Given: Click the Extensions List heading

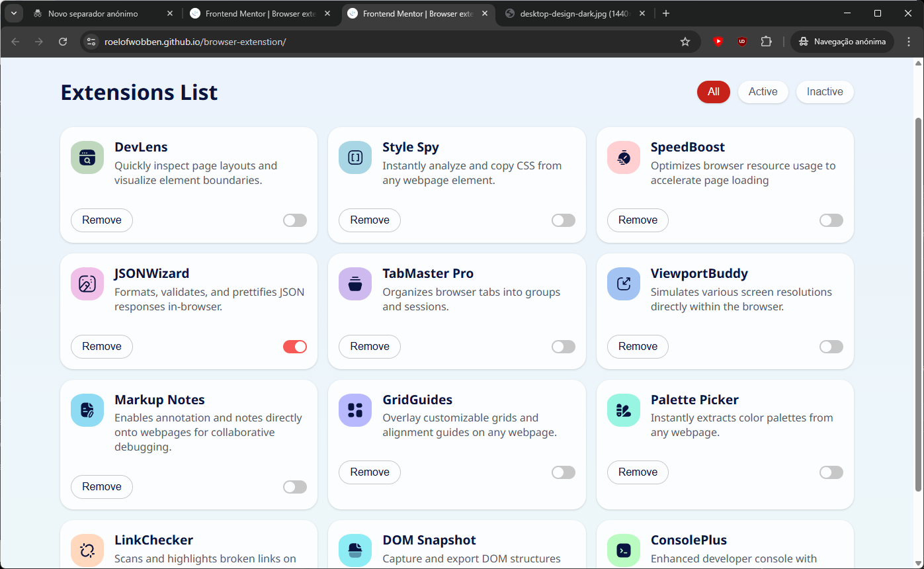Looking at the screenshot, I should 139,92.
